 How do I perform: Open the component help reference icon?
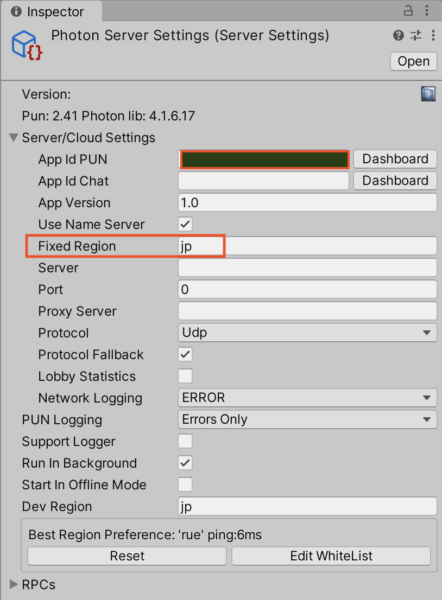pos(398,36)
